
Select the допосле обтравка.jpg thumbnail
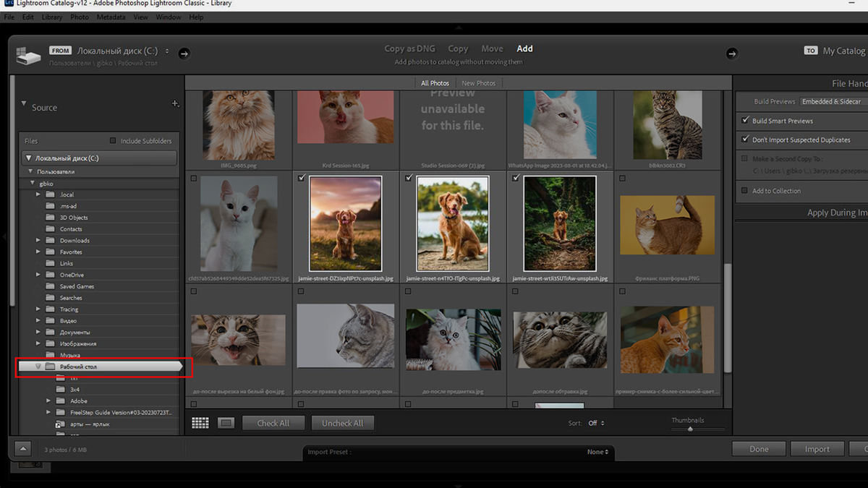click(560, 339)
